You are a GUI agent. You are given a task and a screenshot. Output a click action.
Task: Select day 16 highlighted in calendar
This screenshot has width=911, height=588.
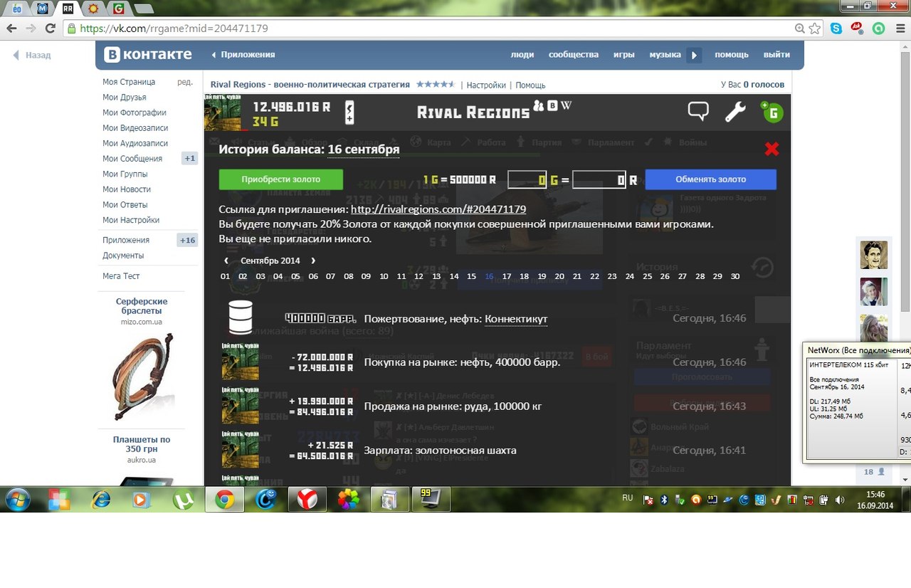489,276
